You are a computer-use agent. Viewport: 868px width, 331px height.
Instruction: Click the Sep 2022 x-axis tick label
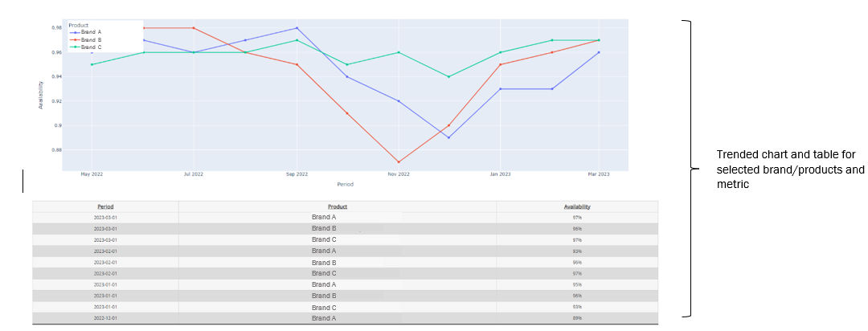pos(297,174)
